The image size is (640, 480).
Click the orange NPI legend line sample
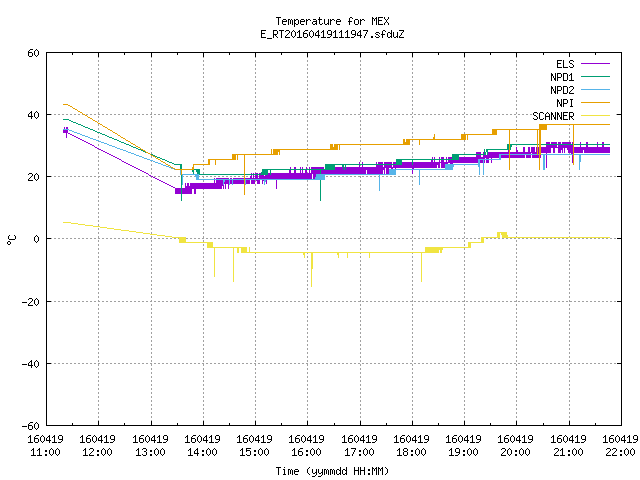pos(595,102)
